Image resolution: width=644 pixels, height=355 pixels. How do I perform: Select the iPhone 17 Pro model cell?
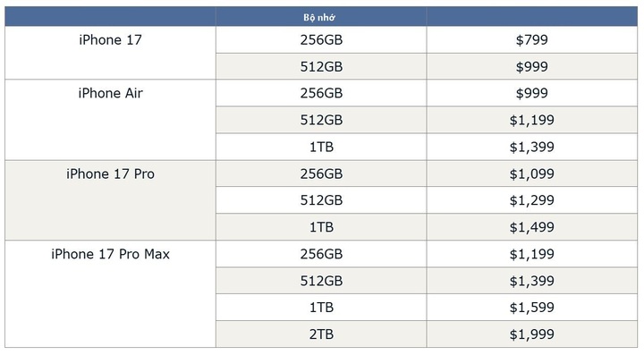click(110, 200)
